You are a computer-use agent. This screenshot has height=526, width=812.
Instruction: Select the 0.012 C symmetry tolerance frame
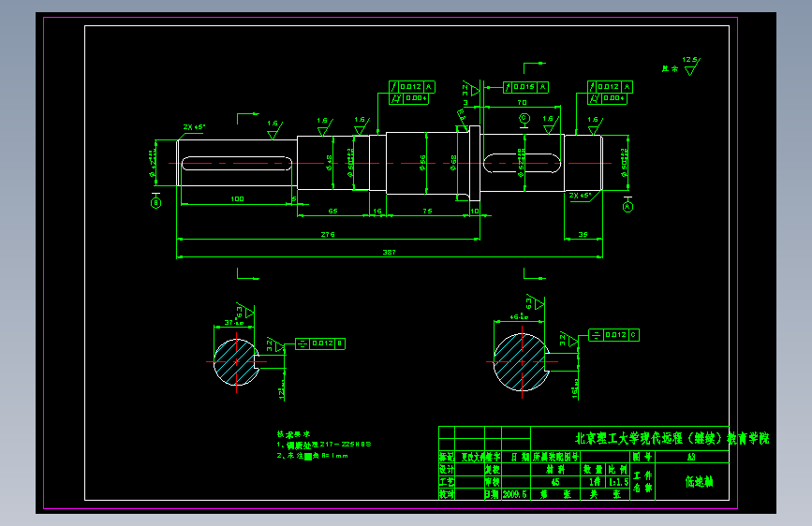614,335
